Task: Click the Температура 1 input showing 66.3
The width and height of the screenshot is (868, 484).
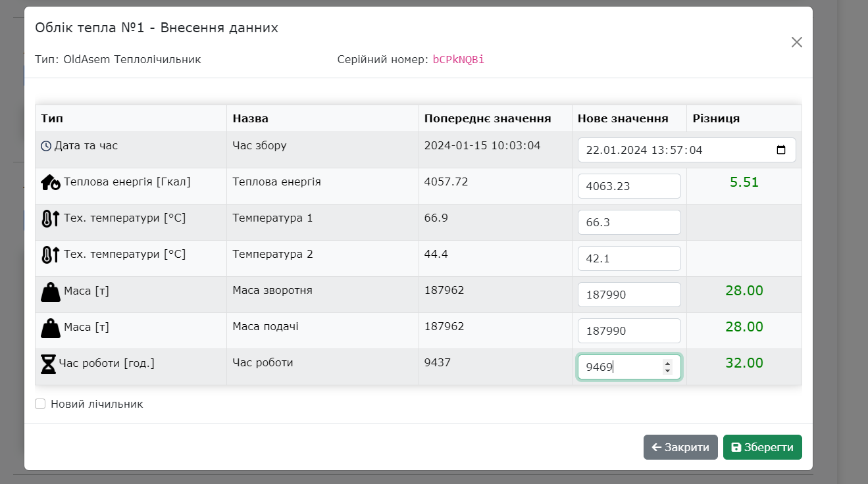Action: [x=628, y=222]
